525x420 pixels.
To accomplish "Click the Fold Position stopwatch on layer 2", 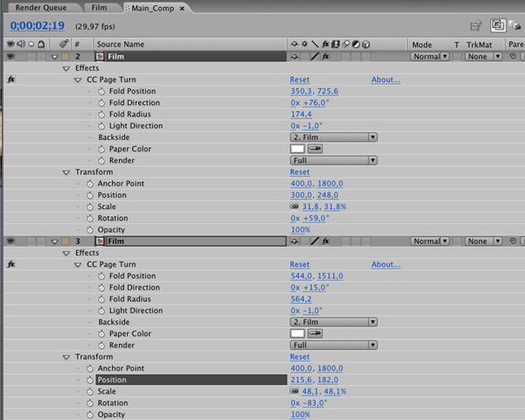I will point(101,91).
